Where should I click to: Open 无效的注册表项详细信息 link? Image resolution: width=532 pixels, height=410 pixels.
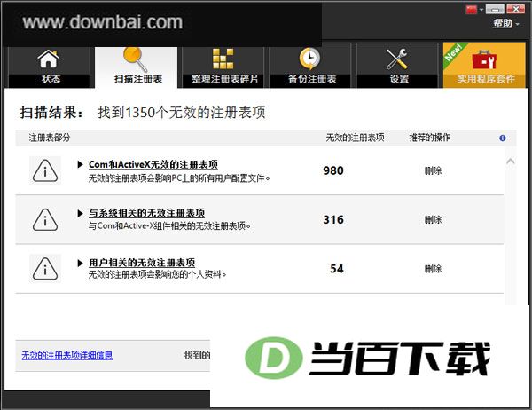(66, 355)
